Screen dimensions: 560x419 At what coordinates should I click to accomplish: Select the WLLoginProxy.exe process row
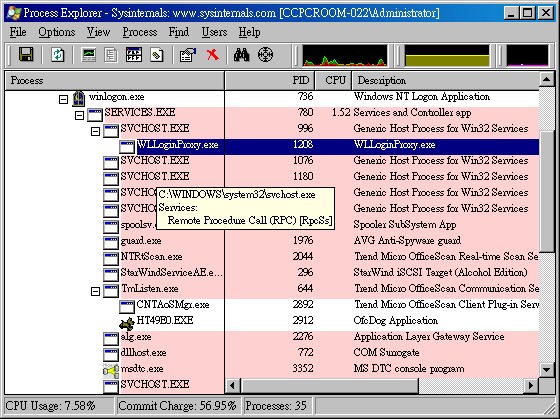coord(271,146)
